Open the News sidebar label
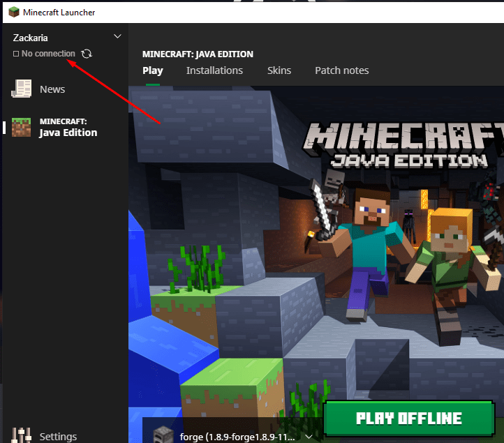The image size is (504, 443). coord(52,89)
